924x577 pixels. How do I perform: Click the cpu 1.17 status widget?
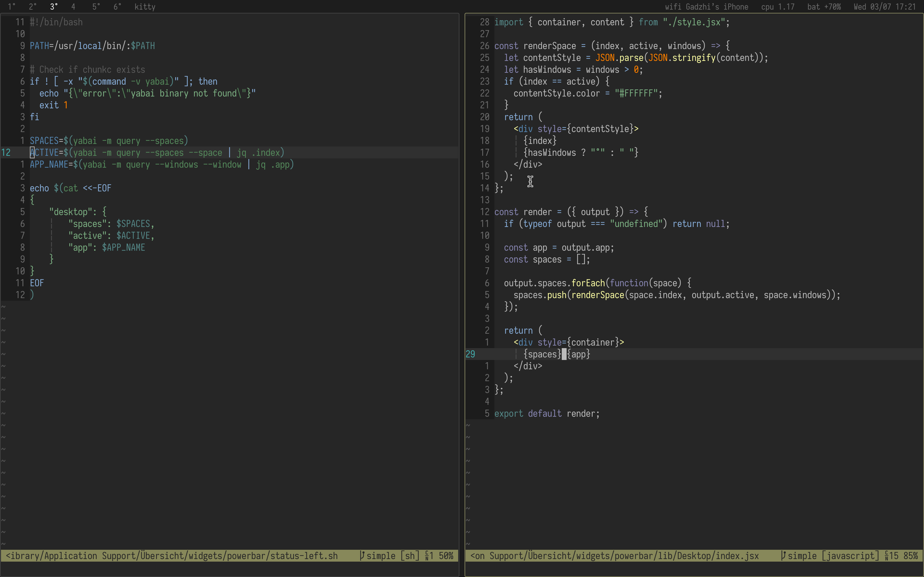777,6
